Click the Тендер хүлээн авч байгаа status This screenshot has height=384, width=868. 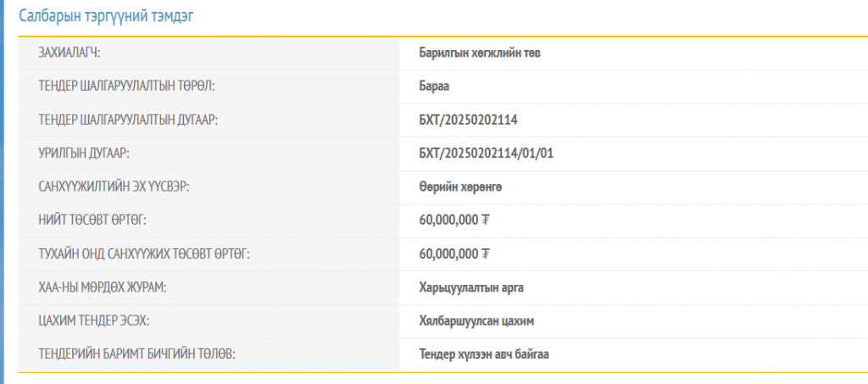(484, 354)
